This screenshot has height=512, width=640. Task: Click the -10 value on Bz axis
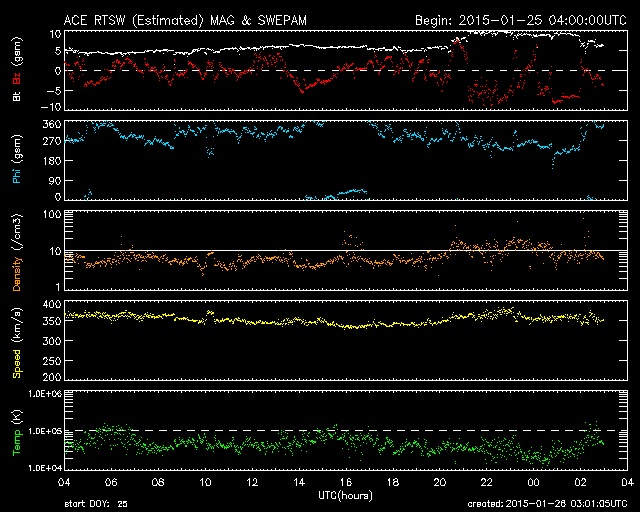pyautogui.click(x=51, y=107)
